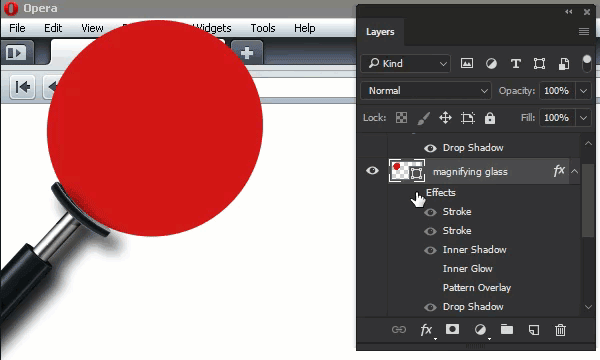Screen dimensions: 600x360
Task: Click the fx icon on magnifying glass layer
Action: pos(559,170)
